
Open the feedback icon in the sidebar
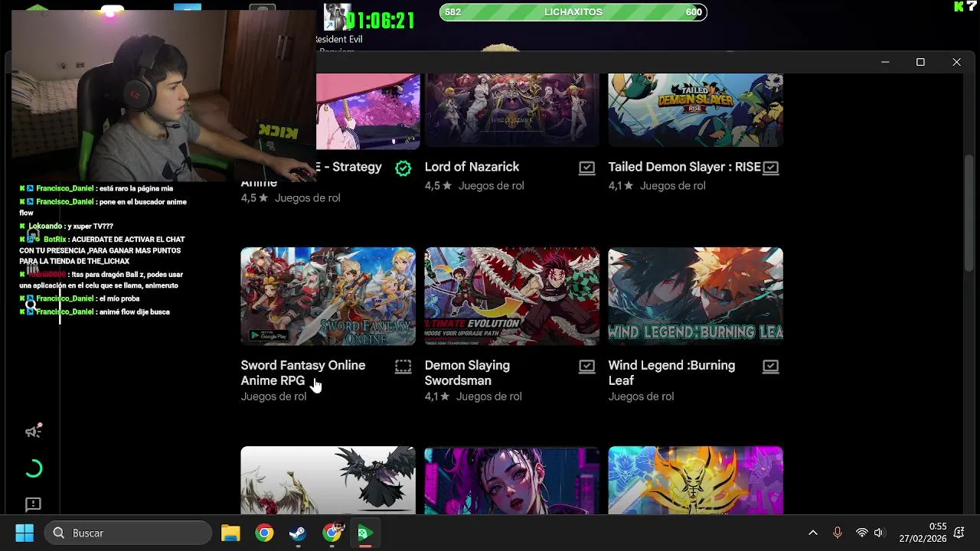pyautogui.click(x=33, y=504)
